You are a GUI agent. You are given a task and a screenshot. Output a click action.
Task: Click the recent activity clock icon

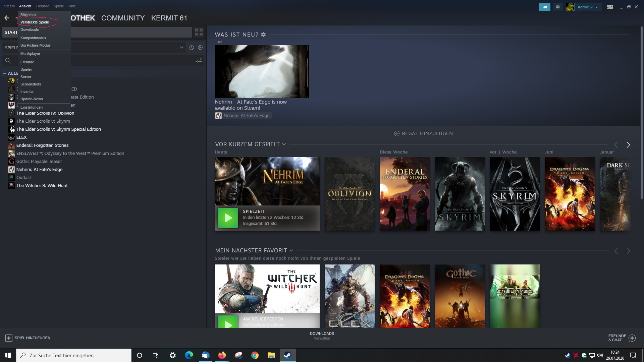pos(192,48)
